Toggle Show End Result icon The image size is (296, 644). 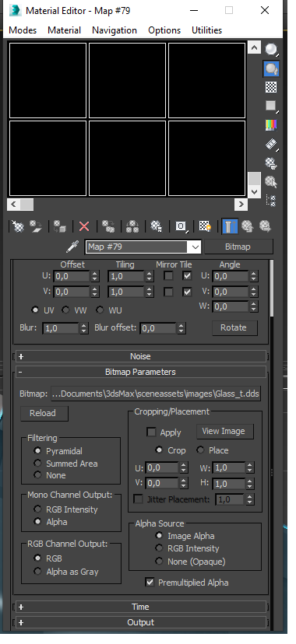coord(230,226)
